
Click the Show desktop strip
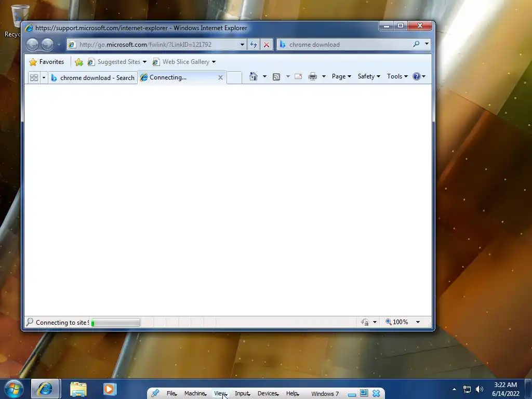point(528,389)
